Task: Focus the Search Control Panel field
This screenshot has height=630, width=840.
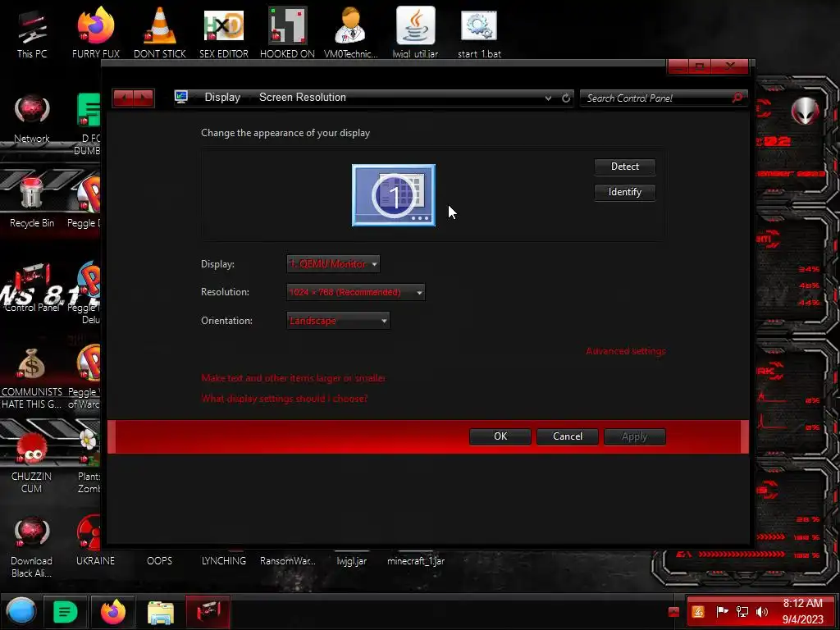Action: point(657,98)
